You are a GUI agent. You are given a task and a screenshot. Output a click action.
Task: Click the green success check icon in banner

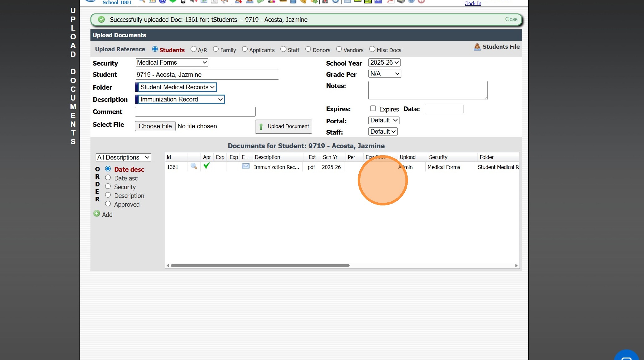click(x=101, y=20)
